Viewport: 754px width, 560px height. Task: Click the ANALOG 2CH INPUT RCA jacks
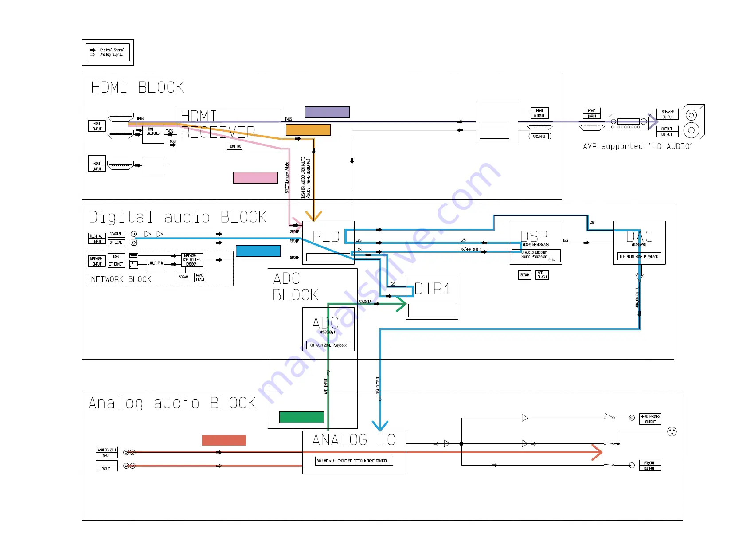pos(129,452)
